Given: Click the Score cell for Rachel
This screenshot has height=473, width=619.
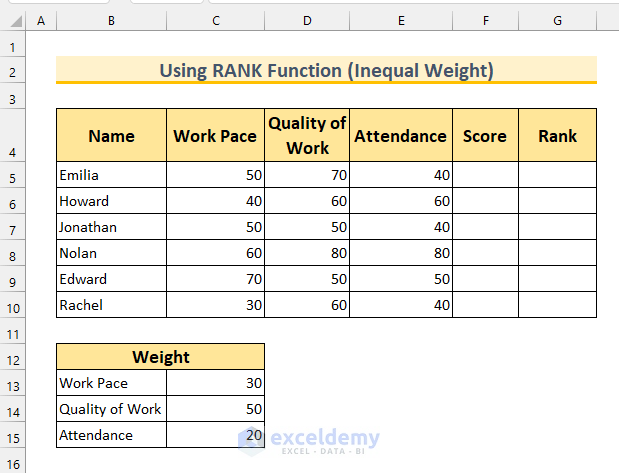Looking at the screenshot, I should [x=485, y=305].
